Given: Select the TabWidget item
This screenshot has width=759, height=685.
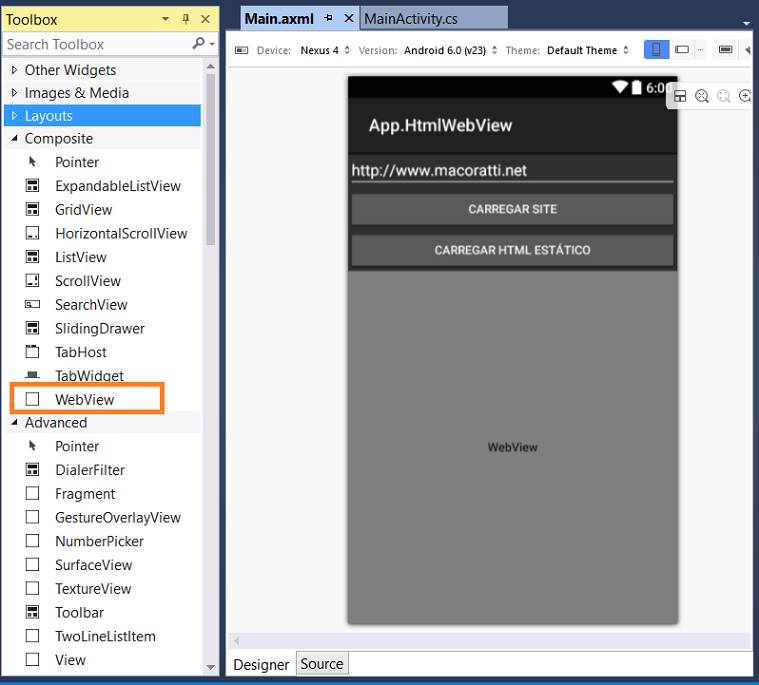Looking at the screenshot, I should coord(89,375).
